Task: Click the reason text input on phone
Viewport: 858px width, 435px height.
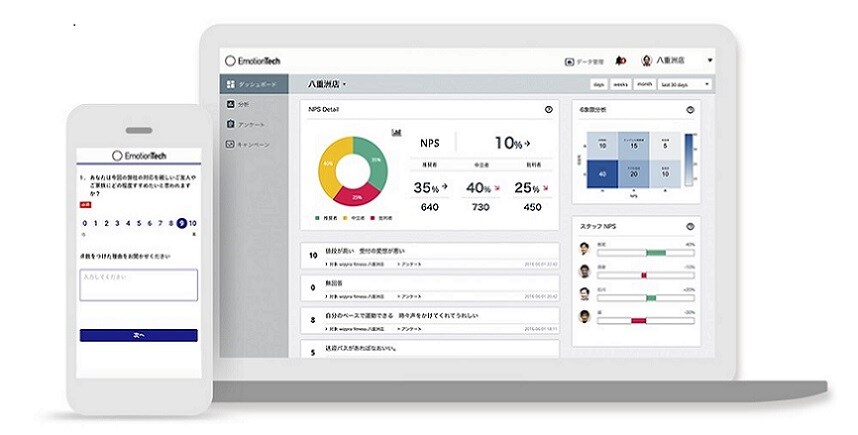Action: click(138, 284)
